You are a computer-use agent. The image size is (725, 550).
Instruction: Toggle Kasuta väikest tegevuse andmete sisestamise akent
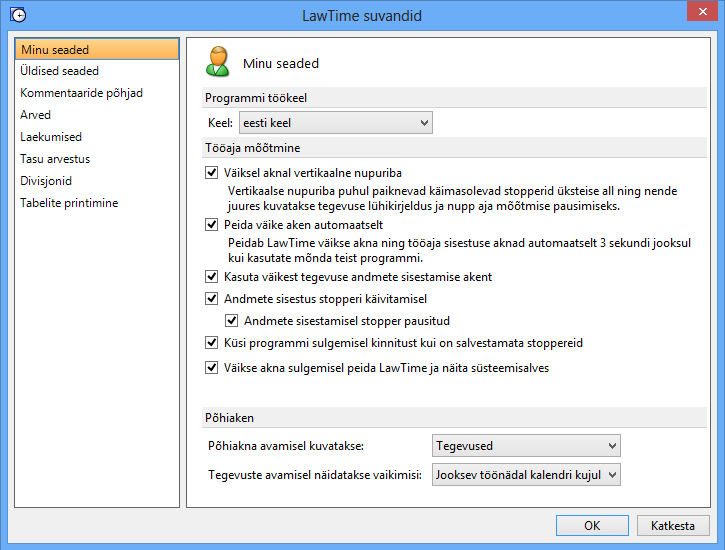pyautogui.click(x=211, y=277)
